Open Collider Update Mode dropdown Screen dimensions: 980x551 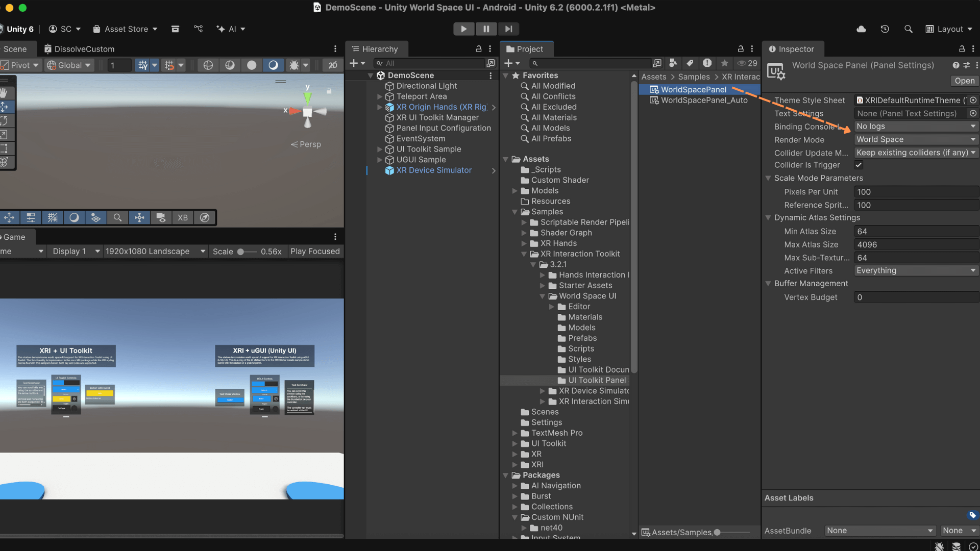(916, 153)
